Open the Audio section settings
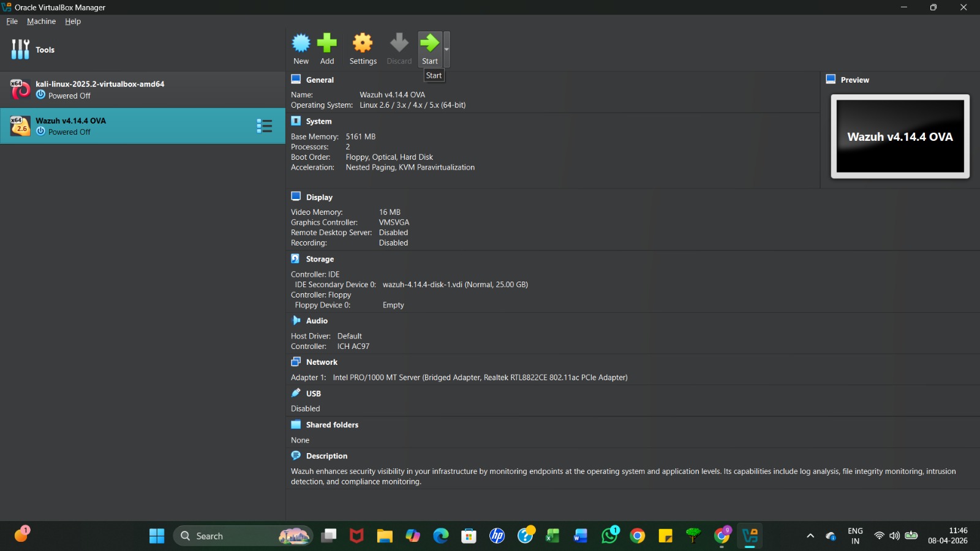 pos(317,321)
